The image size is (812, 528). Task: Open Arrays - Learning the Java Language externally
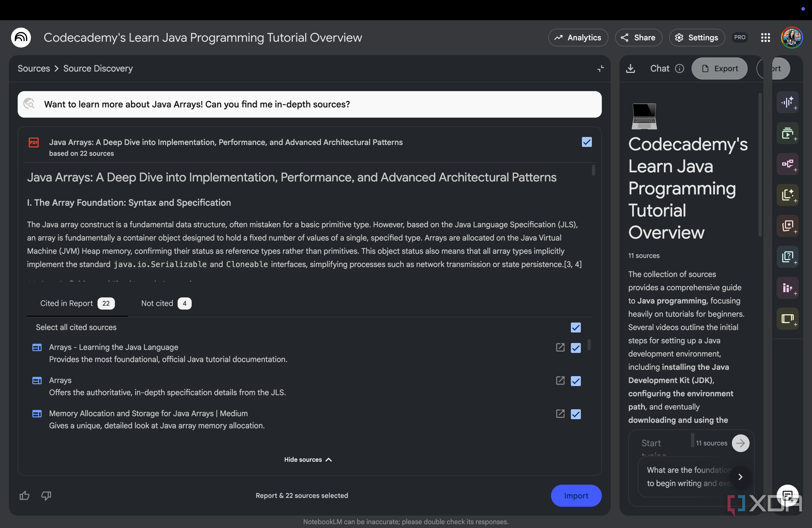[x=560, y=348]
